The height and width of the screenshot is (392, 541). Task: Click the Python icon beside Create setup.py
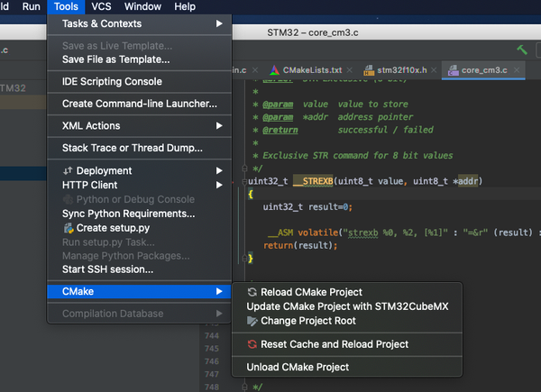pos(69,228)
